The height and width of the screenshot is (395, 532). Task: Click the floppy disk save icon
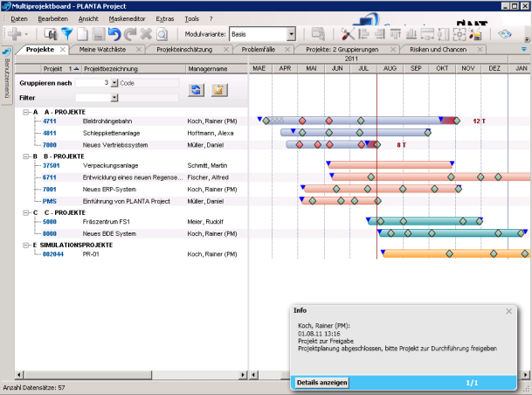coord(99,34)
